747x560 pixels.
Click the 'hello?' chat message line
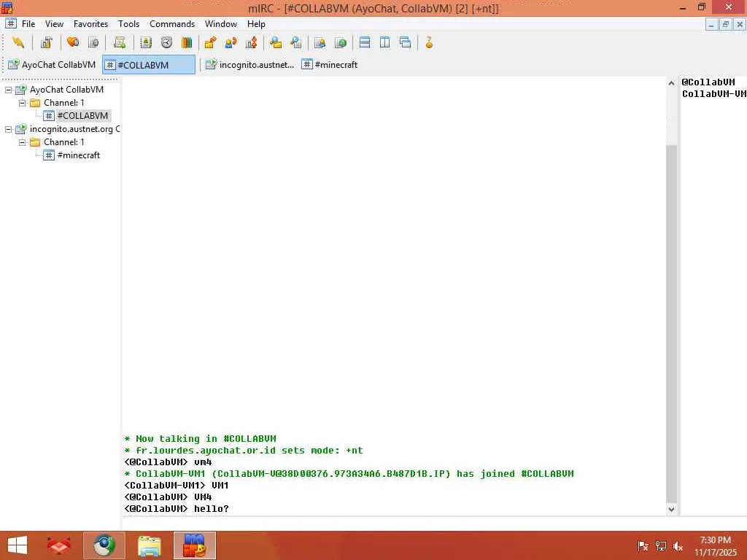coord(177,508)
